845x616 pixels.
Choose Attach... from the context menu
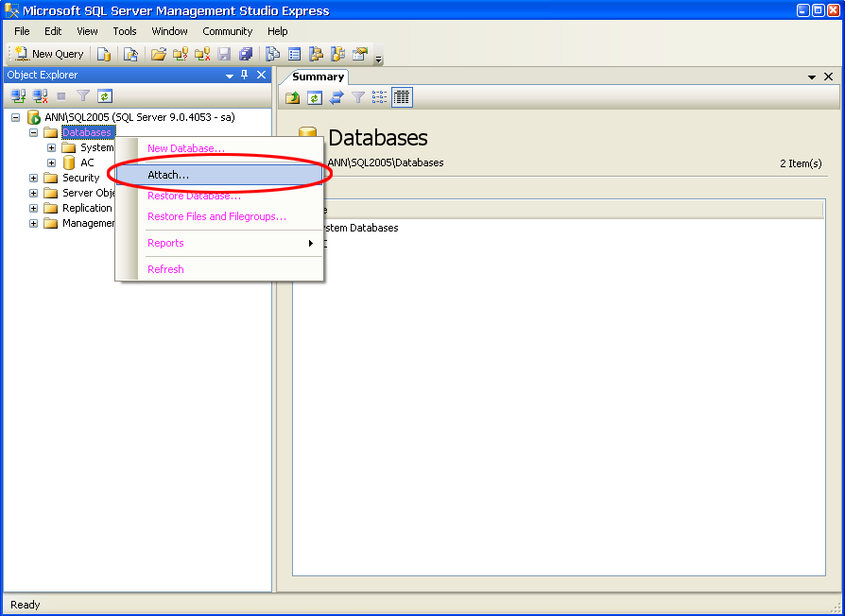click(168, 175)
